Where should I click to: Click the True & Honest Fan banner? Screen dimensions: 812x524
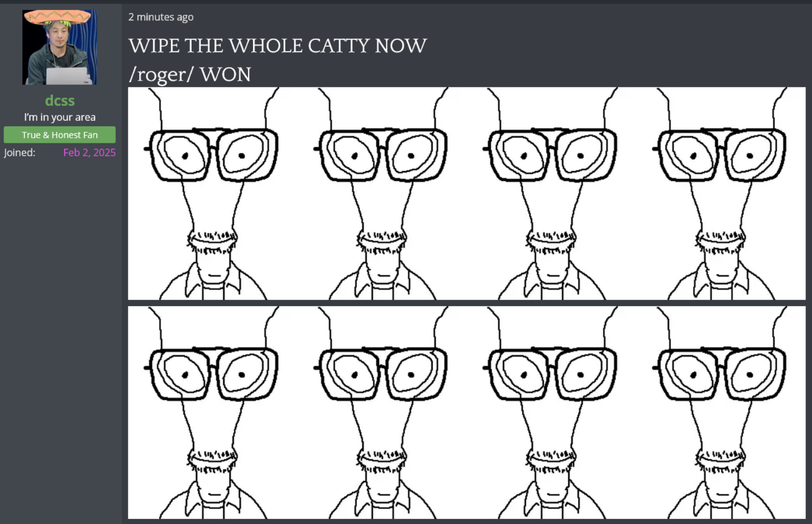click(x=60, y=135)
